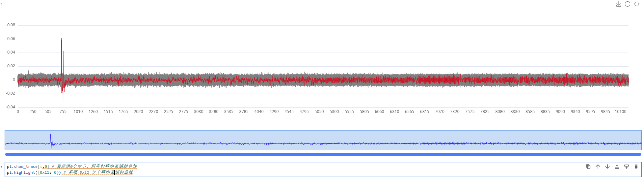644x179 pixels.
Task: Click x-axis label 5050
Action: tap(319, 112)
